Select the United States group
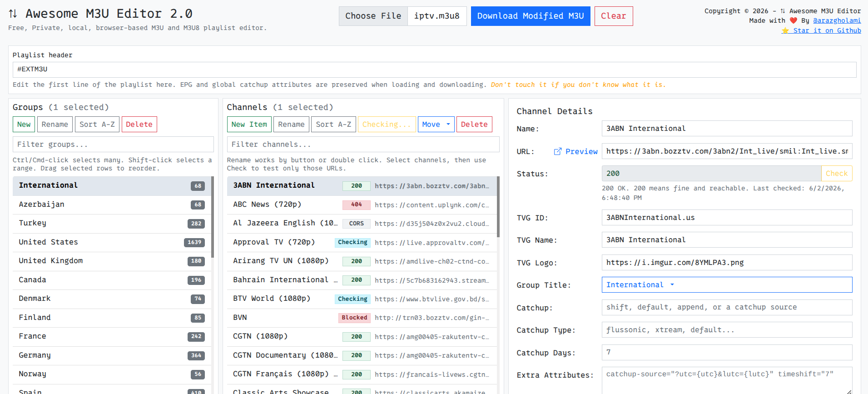Viewport: 868px width, 394px height. tap(112, 242)
